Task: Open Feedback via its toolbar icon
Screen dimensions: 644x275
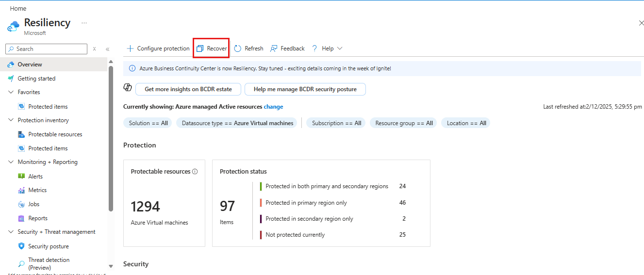Action: [274, 49]
